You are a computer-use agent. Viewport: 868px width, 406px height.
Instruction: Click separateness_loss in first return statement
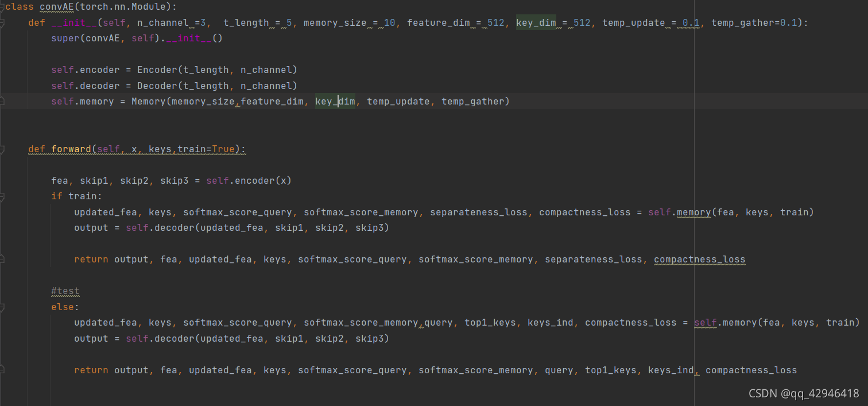pyautogui.click(x=593, y=260)
